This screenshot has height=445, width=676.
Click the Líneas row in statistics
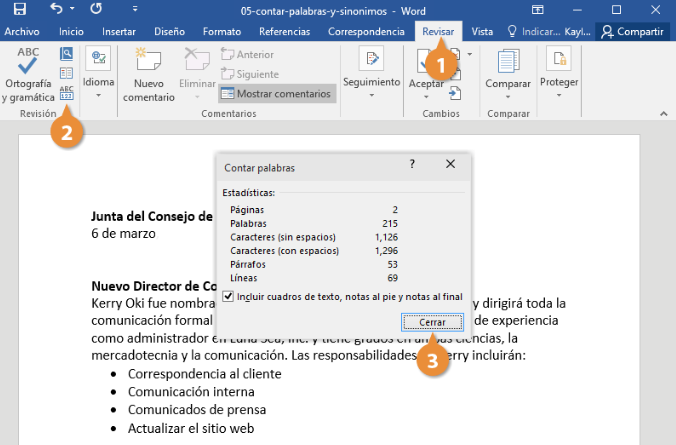tap(314, 278)
